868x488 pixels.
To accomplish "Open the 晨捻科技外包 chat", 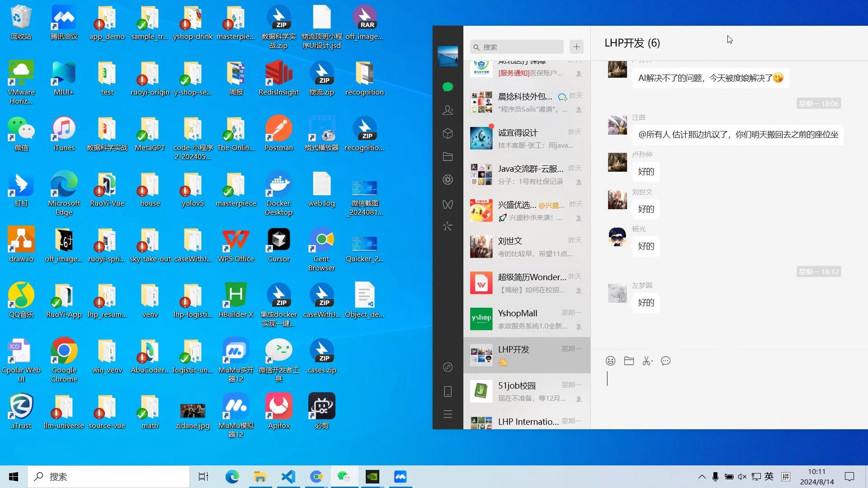I will tap(527, 102).
